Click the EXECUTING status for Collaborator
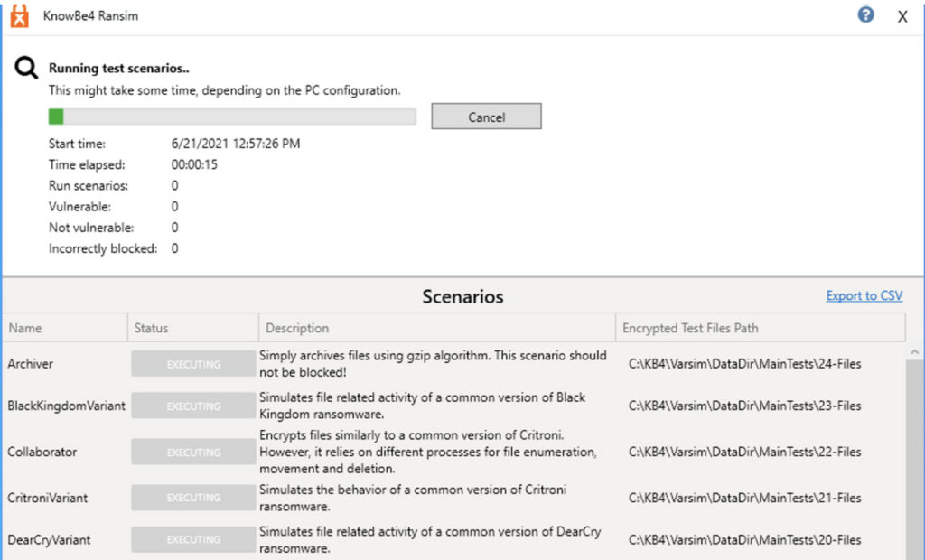925x560 pixels. (193, 452)
